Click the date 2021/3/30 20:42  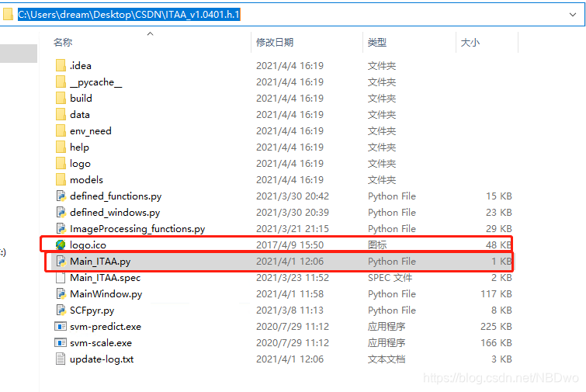pos(293,196)
